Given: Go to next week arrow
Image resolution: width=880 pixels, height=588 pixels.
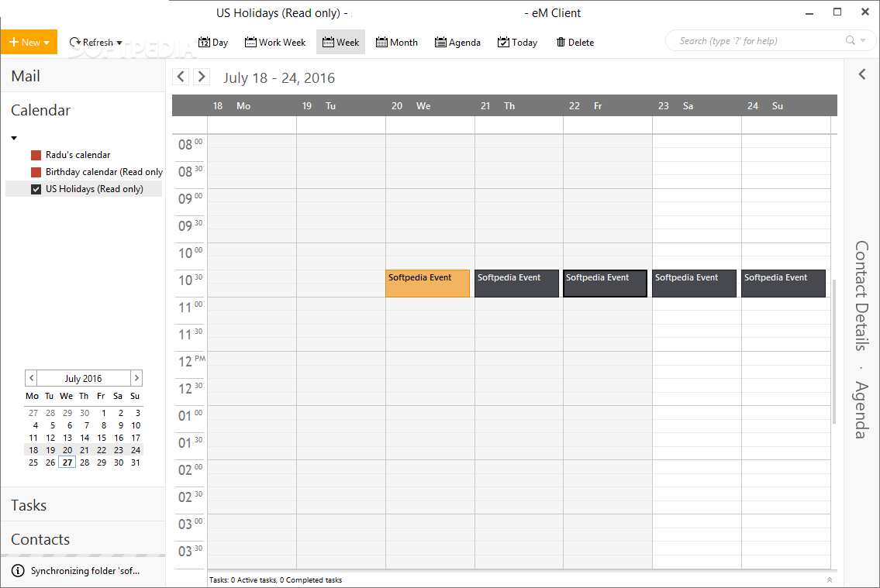Looking at the screenshot, I should coord(202,76).
